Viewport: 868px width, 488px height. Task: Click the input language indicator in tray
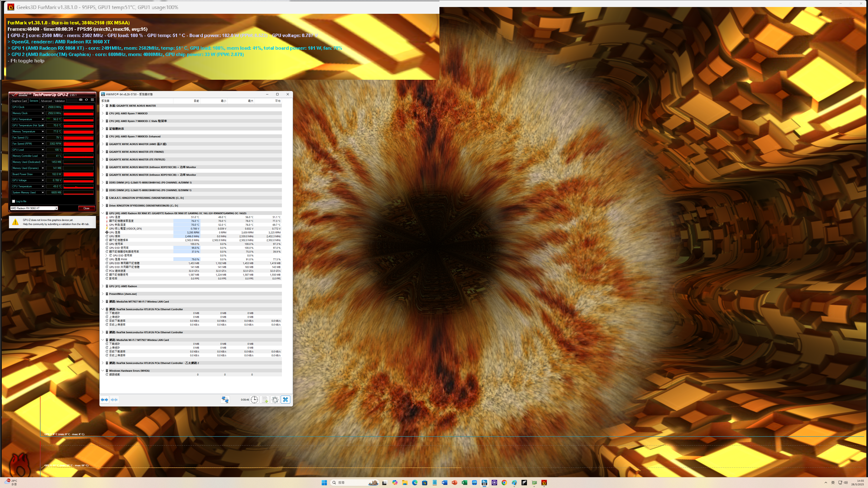(x=833, y=483)
